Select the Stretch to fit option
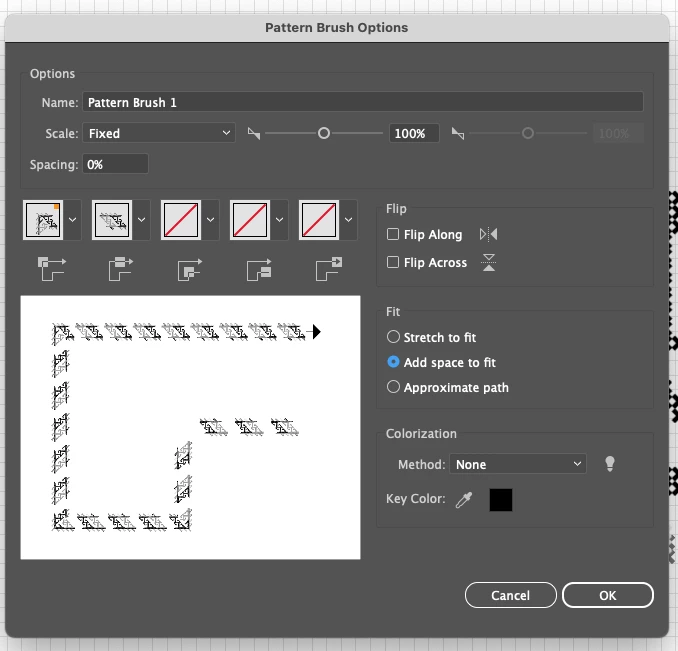Viewport: 678px width, 651px height. pos(393,337)
